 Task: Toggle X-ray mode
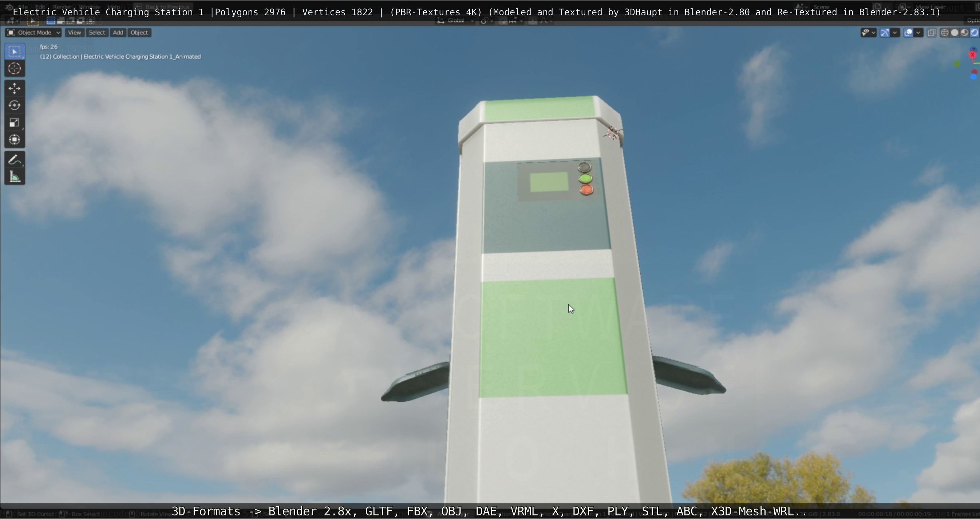931,33
